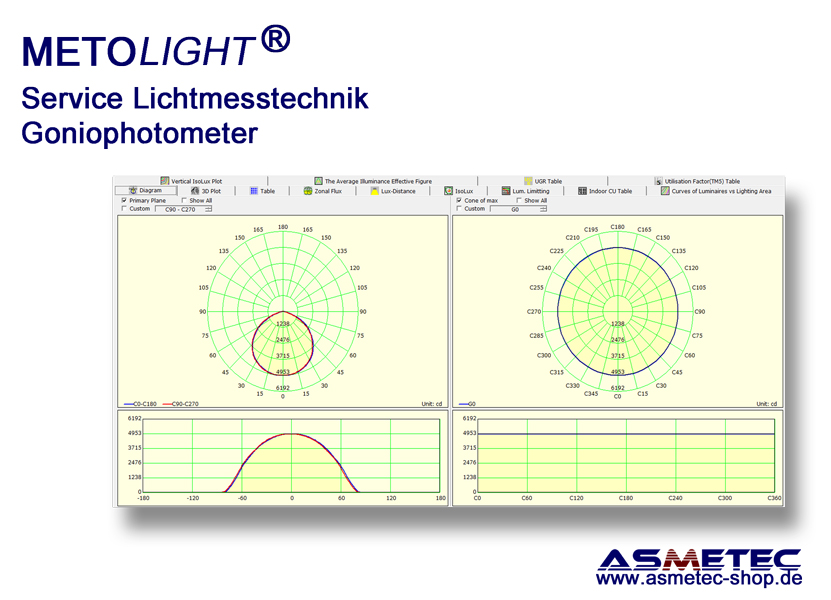Click the spinner arrows on the G0 field
Screen dimensions: 831x600
click(543, 209)
